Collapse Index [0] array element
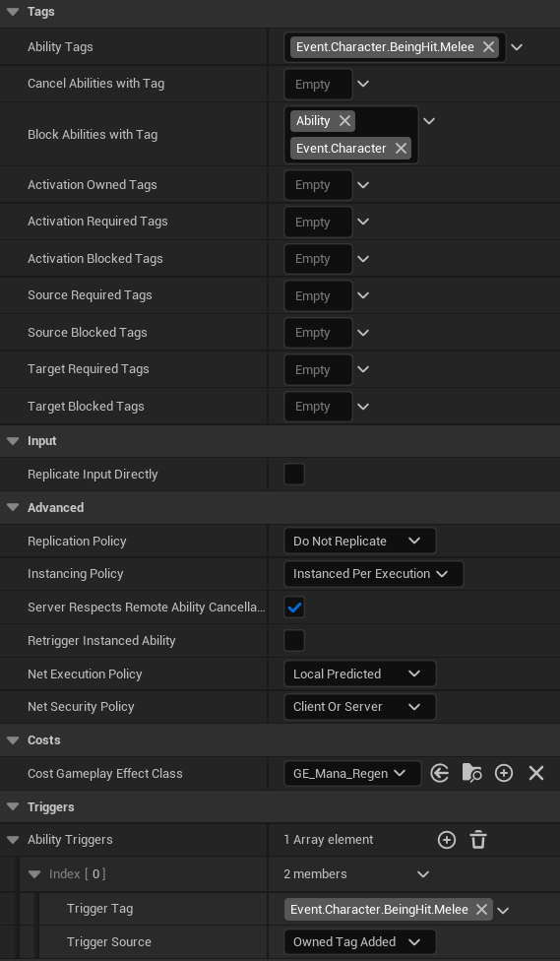The image size is (560, 961). [x=34, y=874]
